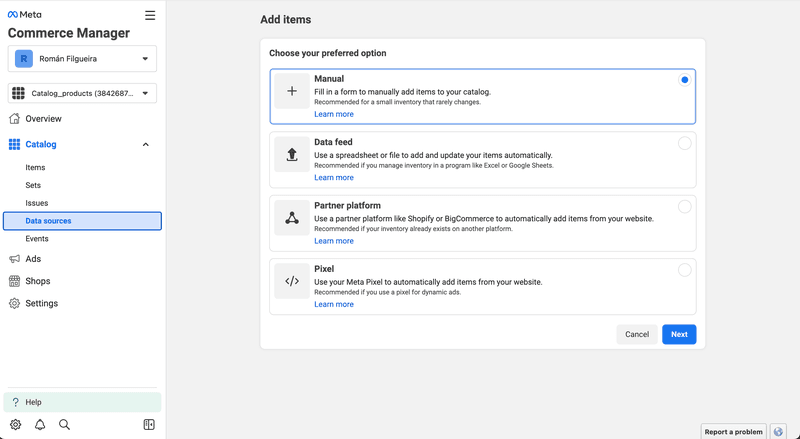Viewport: 800px width, 439px height.
Task: Click the catalog grid icon in selector
Action: 18,93
